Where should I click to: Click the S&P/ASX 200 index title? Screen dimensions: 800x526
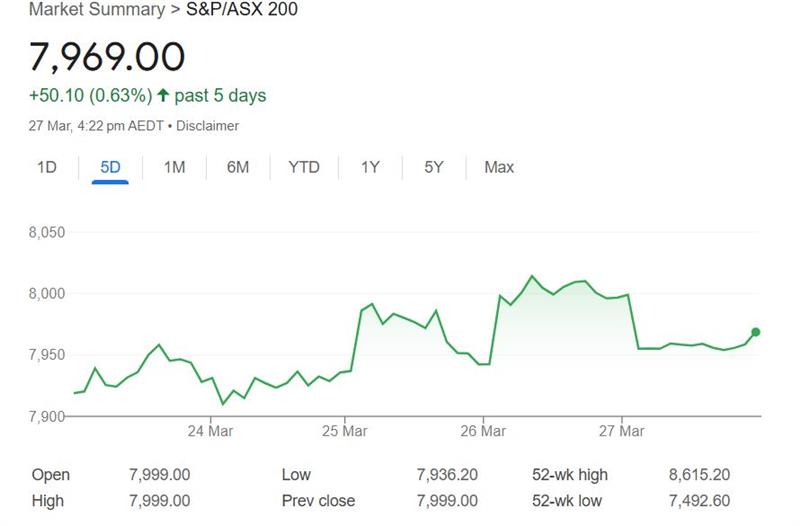click(x=242, y=9)
